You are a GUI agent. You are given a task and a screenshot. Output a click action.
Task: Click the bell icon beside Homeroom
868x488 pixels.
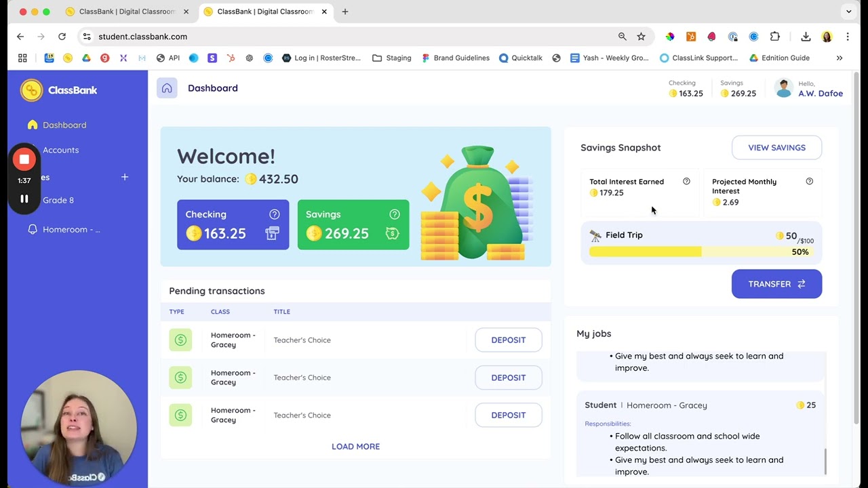pyautogui.click(x=33, y=230)
